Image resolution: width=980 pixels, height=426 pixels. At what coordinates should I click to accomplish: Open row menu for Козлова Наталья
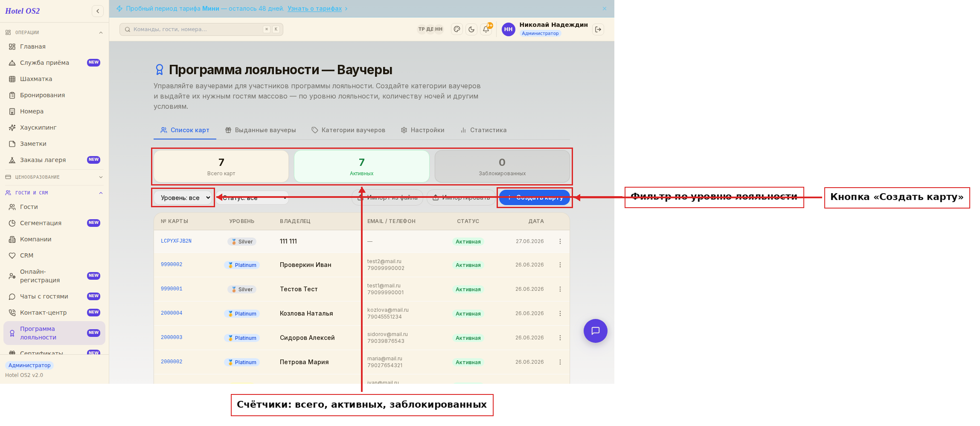tap(560, 313)
